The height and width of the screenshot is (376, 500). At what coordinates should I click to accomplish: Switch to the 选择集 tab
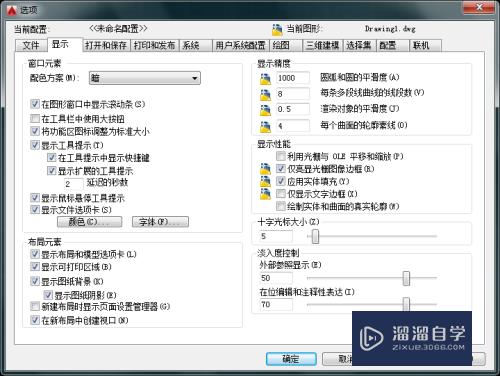click(359, 45)
